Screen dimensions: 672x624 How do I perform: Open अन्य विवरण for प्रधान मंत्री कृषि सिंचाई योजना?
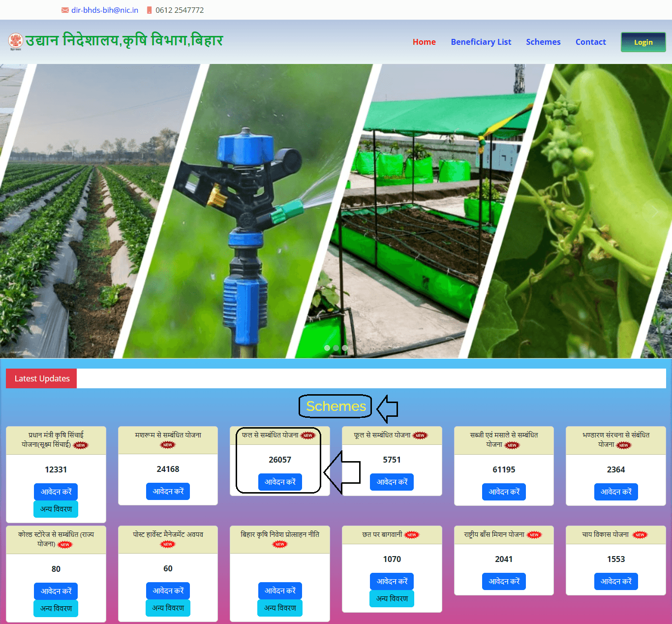pyautogui.click(x=56, y=509)
